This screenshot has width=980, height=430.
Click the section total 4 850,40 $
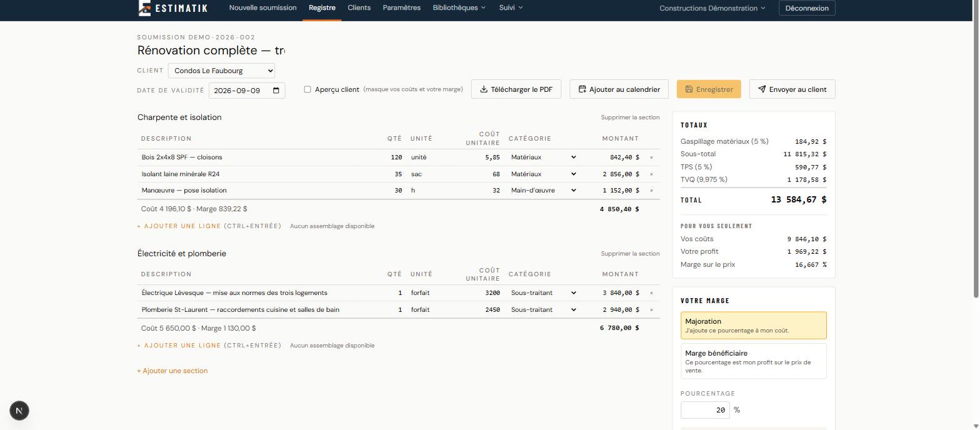619,209
